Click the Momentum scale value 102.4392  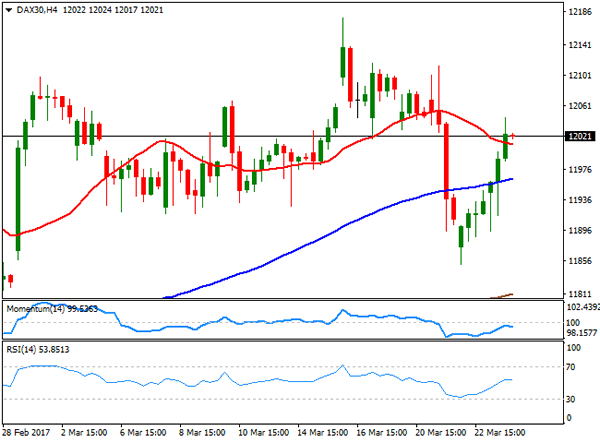click(583, 307)
